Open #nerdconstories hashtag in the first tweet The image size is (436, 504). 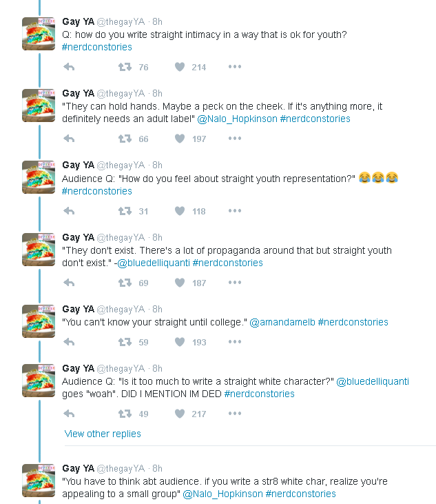(96, 47)
